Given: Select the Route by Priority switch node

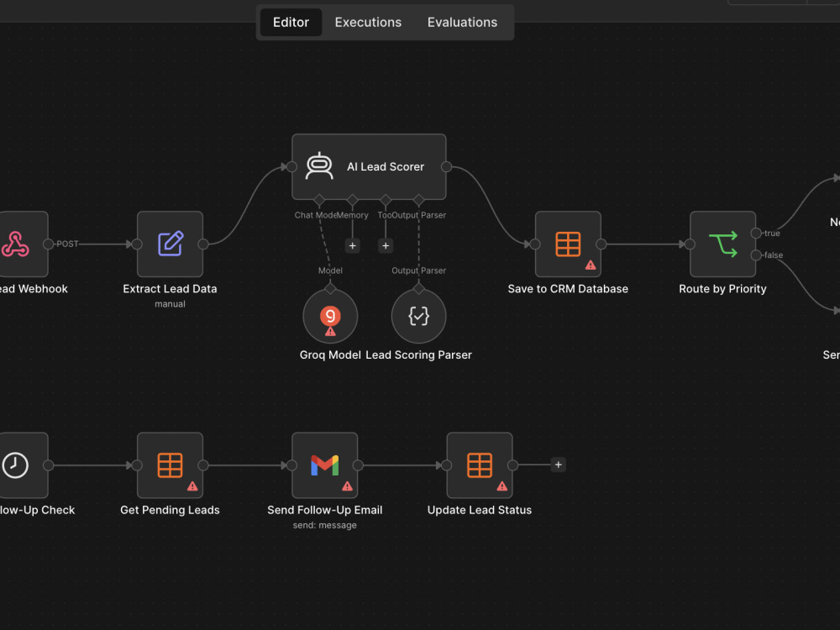Looking at the screenshot, I should point(722,244).
